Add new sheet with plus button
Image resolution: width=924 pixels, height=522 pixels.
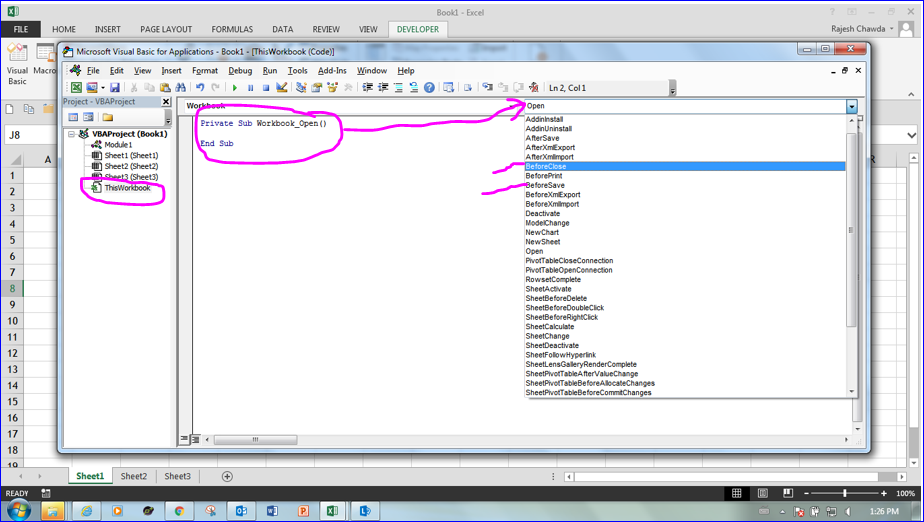227,476
